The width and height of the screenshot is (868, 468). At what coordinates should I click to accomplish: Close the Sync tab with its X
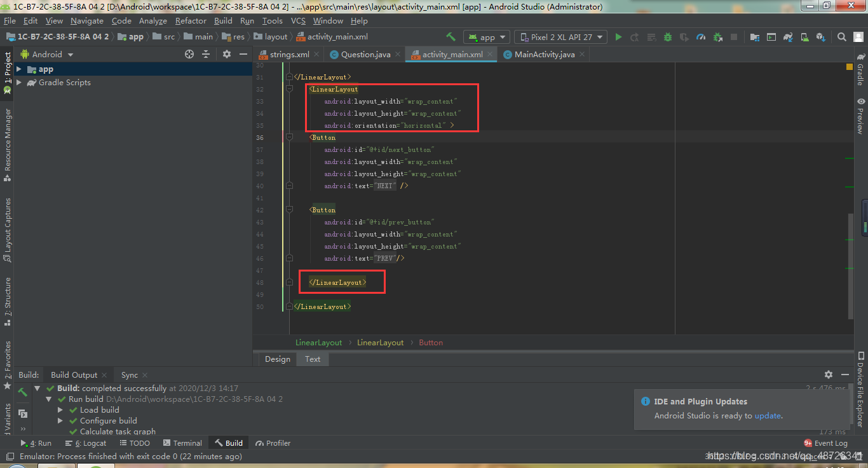145,375
